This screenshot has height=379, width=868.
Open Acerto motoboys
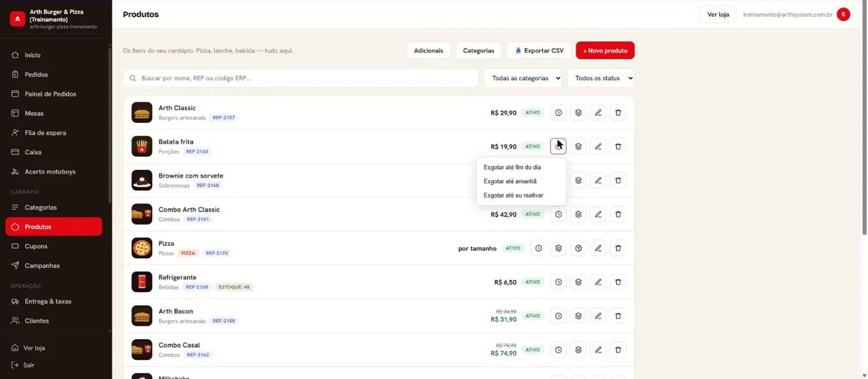[x=54, y=172]
